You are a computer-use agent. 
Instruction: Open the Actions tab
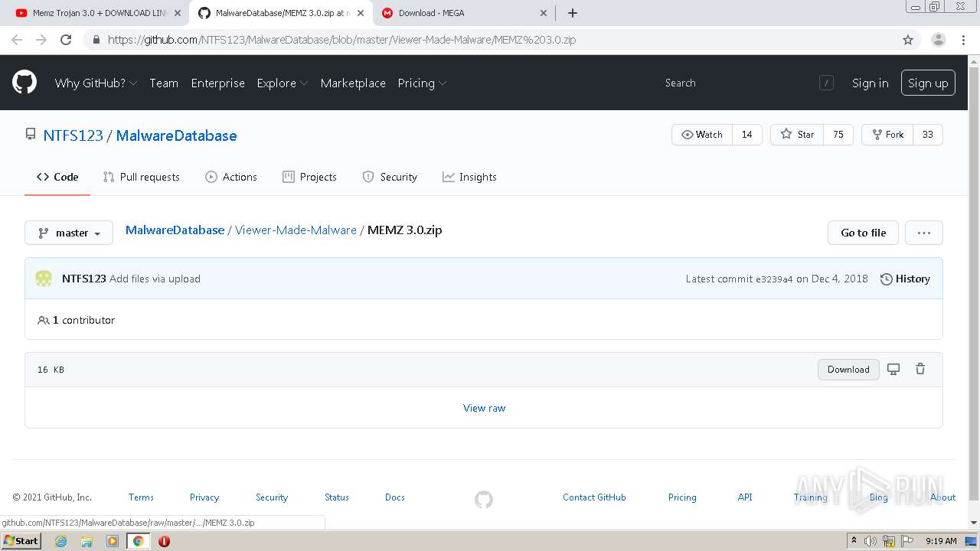point(231,177)
